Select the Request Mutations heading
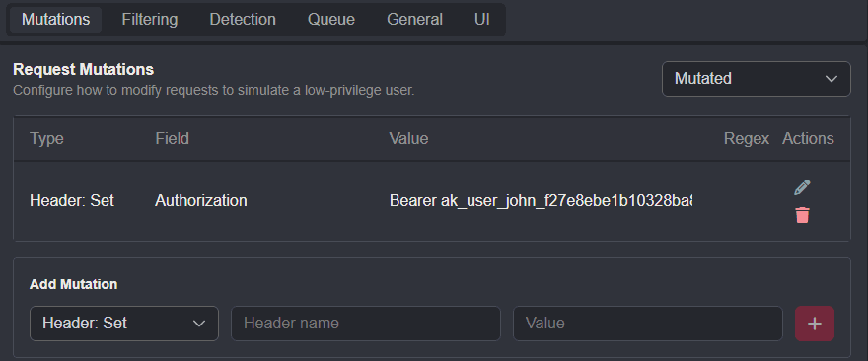 tap(84, 70)
